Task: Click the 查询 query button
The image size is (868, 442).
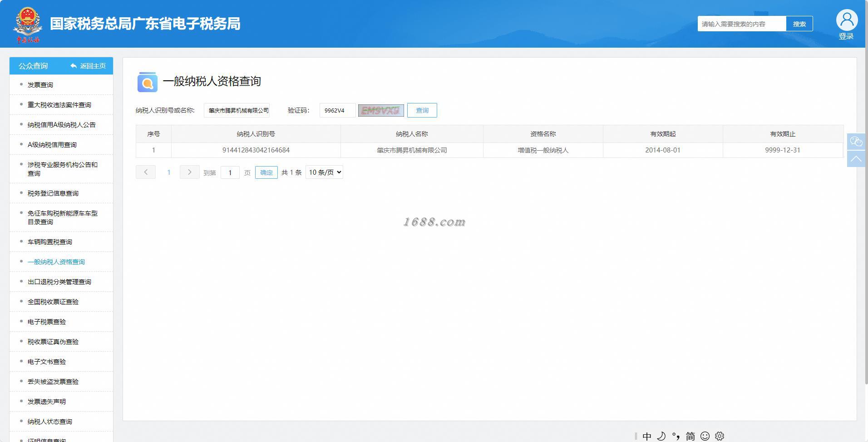Action: (x=422, y=110)
